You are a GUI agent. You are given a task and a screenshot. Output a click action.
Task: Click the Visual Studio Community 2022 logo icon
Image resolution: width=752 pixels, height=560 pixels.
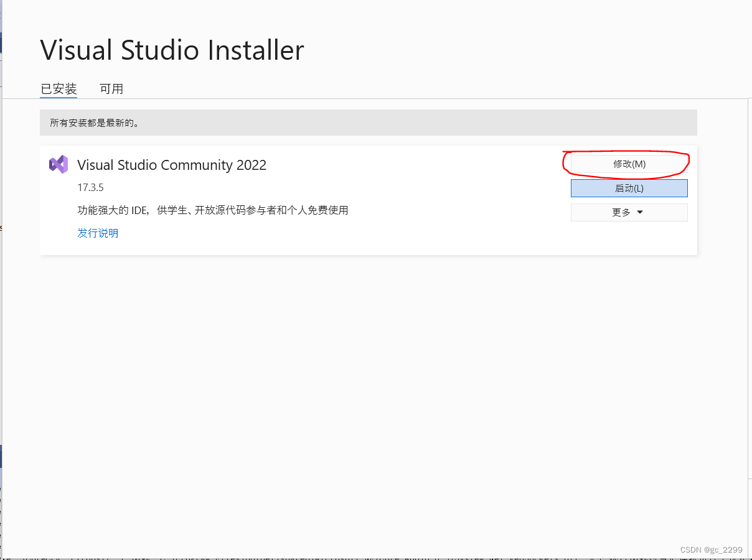click(59, 164)
